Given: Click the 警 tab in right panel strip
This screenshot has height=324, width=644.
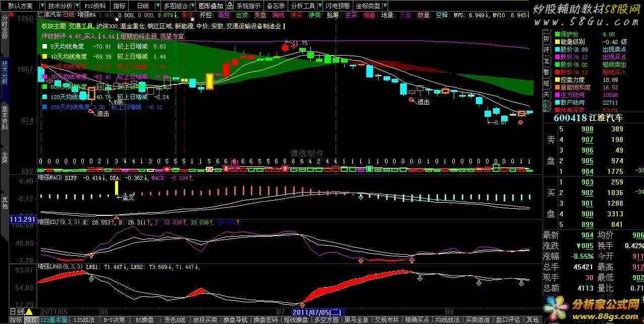Looking at the screenshot, I should tap(546, 72).
